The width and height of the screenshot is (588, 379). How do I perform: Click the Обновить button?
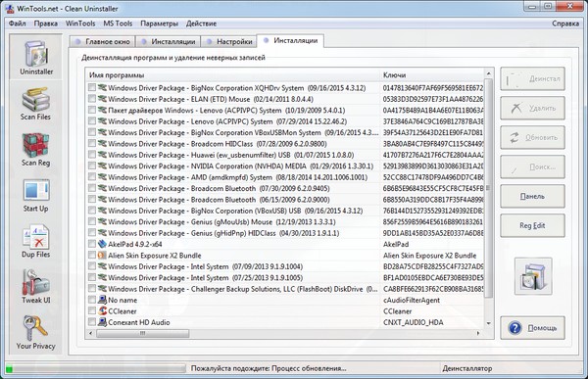pos(532,137)
